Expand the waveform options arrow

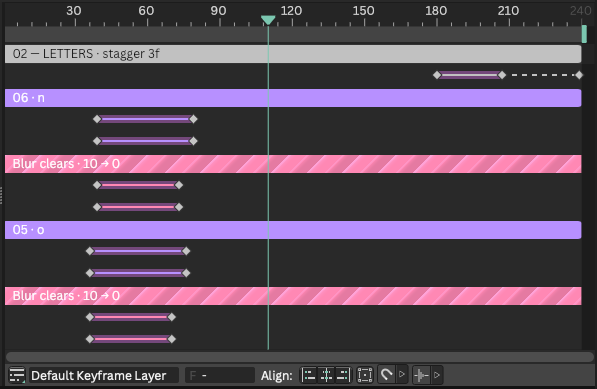click(x=437, y=375)
